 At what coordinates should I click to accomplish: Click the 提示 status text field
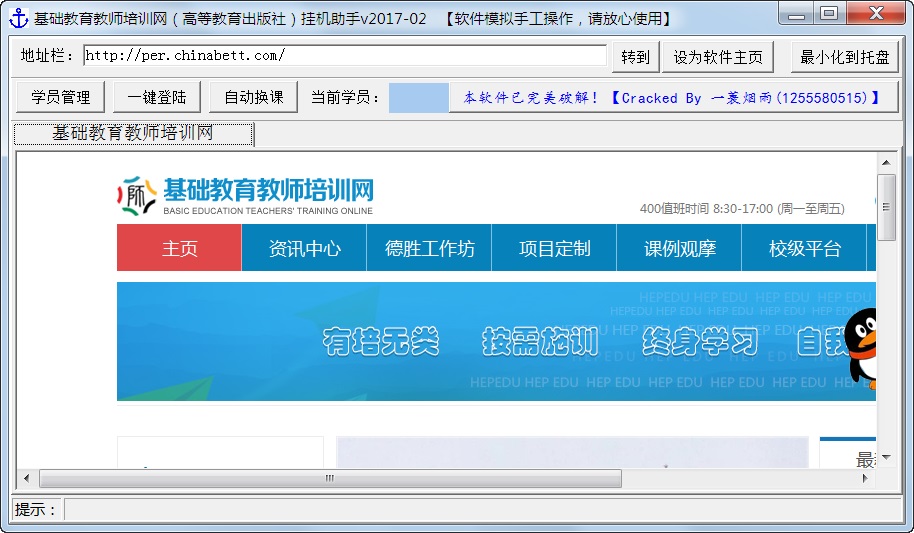[483, 509]
